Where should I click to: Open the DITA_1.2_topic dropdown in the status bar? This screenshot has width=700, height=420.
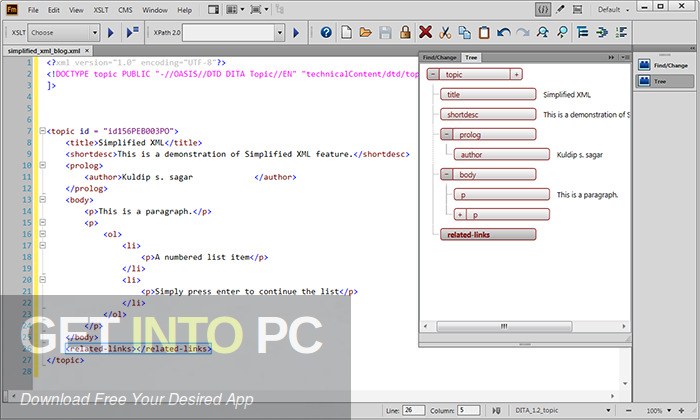pyautogui.click(x=562, y=410)
